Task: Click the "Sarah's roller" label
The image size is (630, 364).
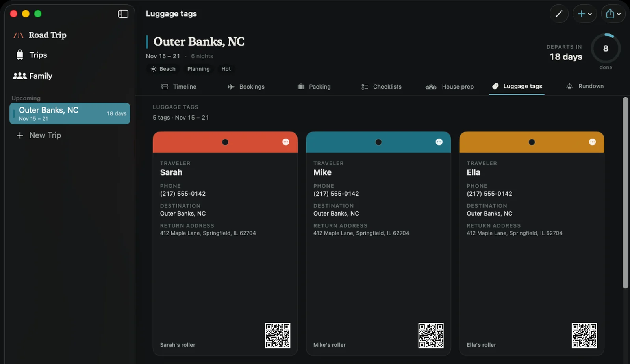Action: [178, 345]
